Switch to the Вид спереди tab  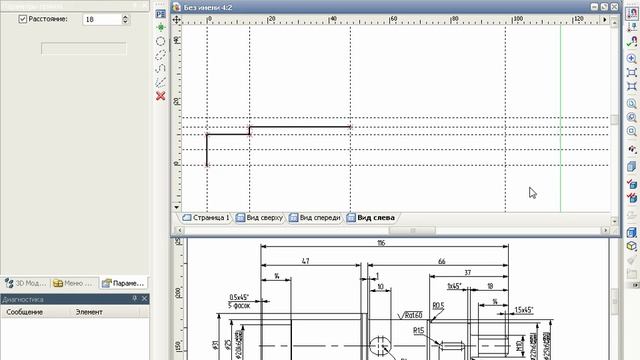click(x=315, y=218)
